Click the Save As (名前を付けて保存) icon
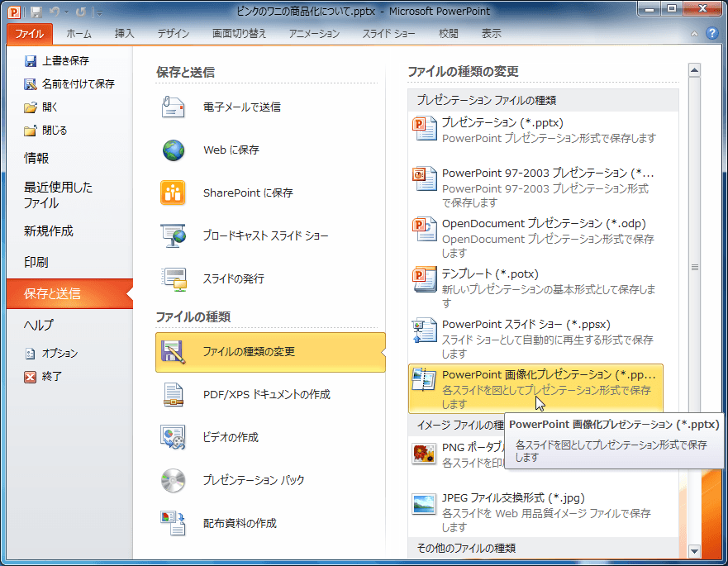Image resolution: width=728 pixels, height=566 pixels. tap(31, 84)
